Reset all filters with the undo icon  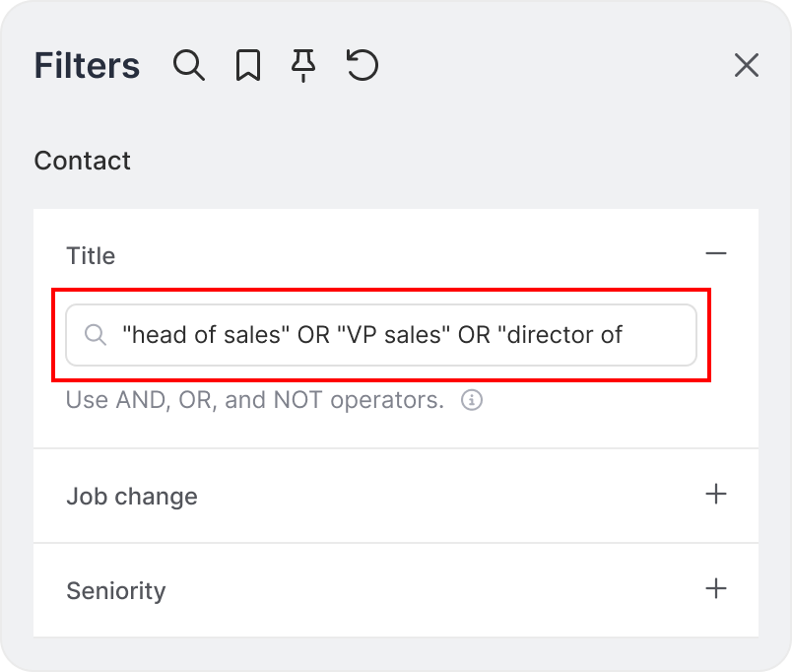pos(363,66)
